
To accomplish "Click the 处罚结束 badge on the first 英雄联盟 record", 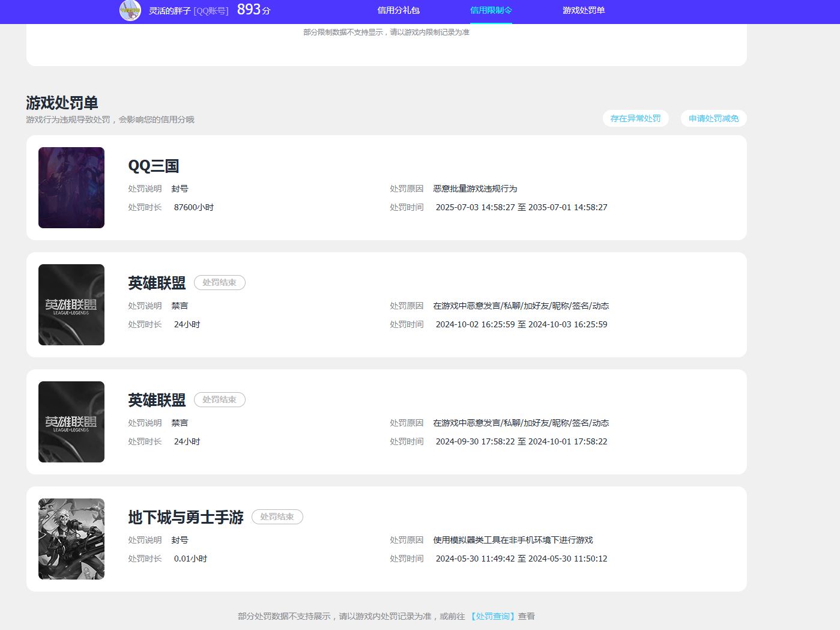I will click(x=220, y=282).
